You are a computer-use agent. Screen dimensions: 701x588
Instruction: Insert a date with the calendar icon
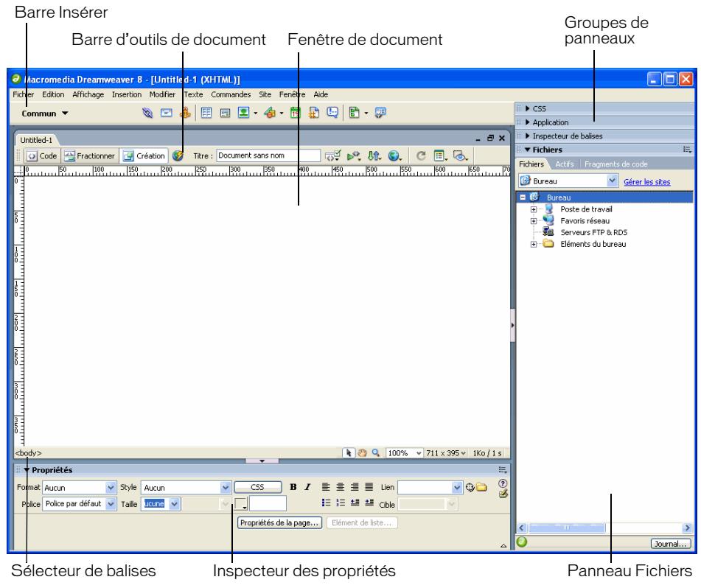295,113
